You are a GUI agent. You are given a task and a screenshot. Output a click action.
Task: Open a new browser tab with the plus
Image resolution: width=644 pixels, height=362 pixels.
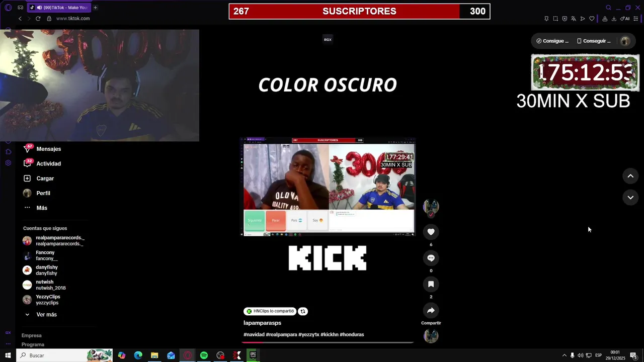tap(95, 8)
